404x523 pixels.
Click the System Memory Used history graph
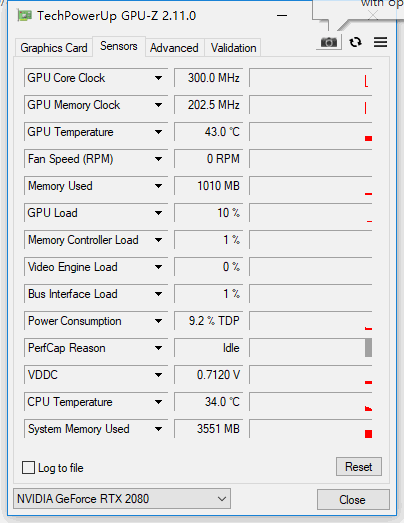pyautogui.click(x=311, y=429)
